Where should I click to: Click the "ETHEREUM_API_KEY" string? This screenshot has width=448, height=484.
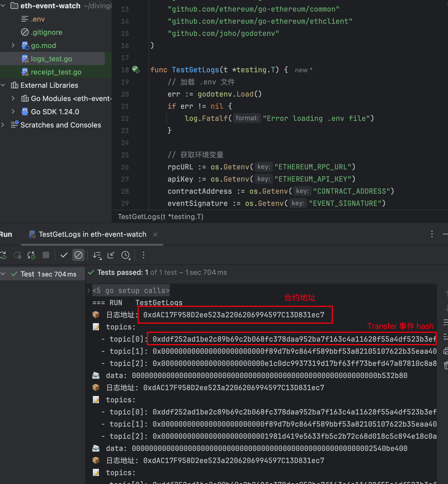tap(313, 179)
